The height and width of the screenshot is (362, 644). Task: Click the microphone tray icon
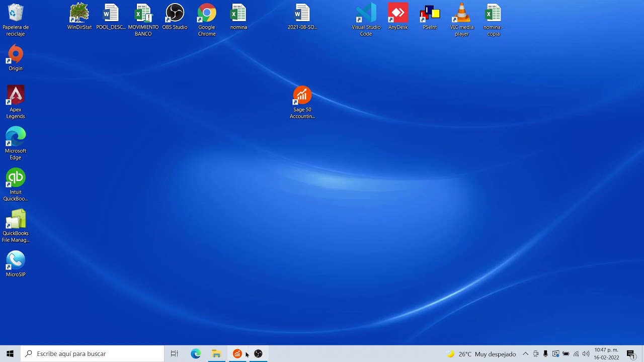[x=545, y=354]
